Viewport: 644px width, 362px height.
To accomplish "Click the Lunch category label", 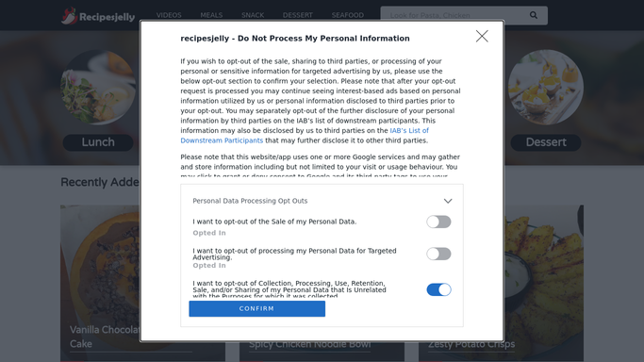I will (x=98, y=142).
